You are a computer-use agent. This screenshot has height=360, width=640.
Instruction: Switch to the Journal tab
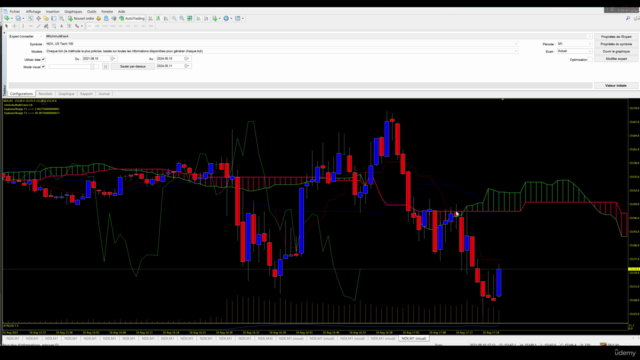[104, 94]
